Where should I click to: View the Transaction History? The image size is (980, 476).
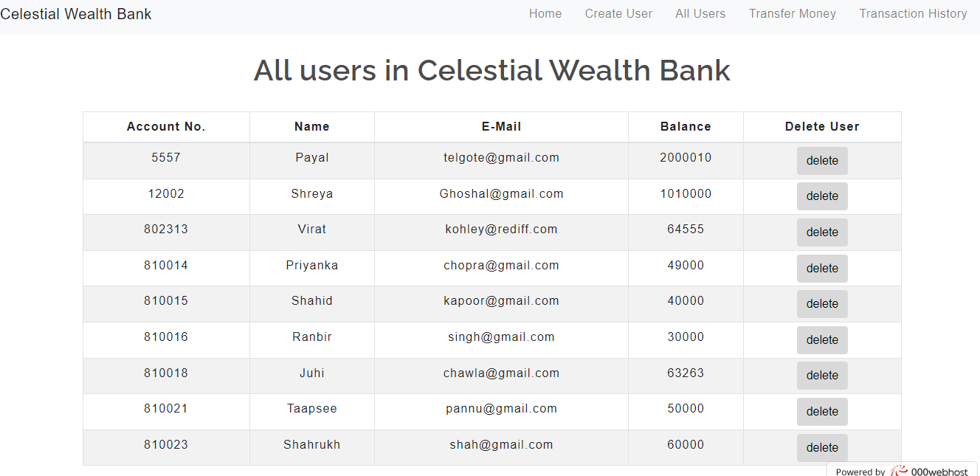913,13
